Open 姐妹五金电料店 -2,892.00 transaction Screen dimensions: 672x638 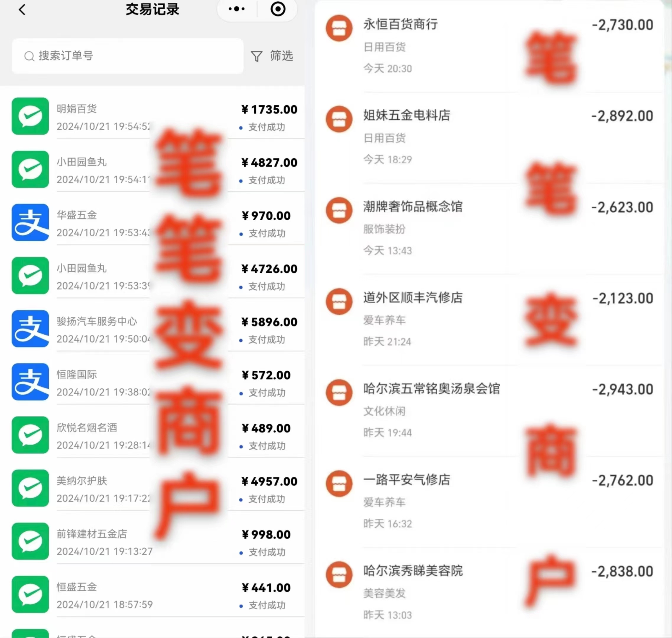tap(489, 138)
